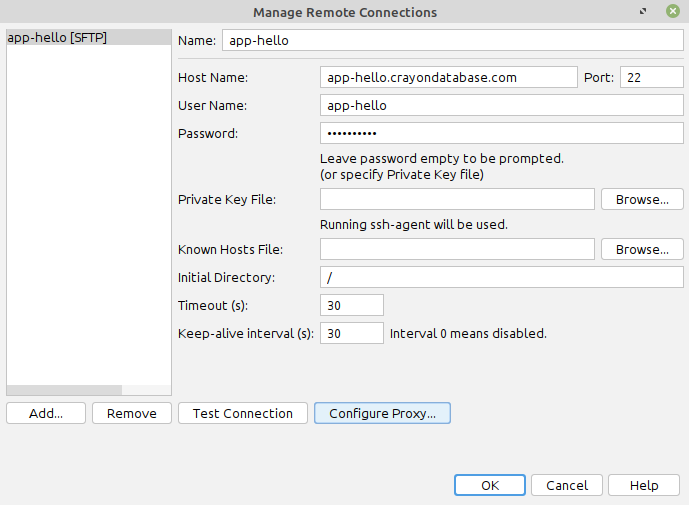Screen dimensions: 689x505
Task: Browse for a Private Key File
Action: coord(642,200)
